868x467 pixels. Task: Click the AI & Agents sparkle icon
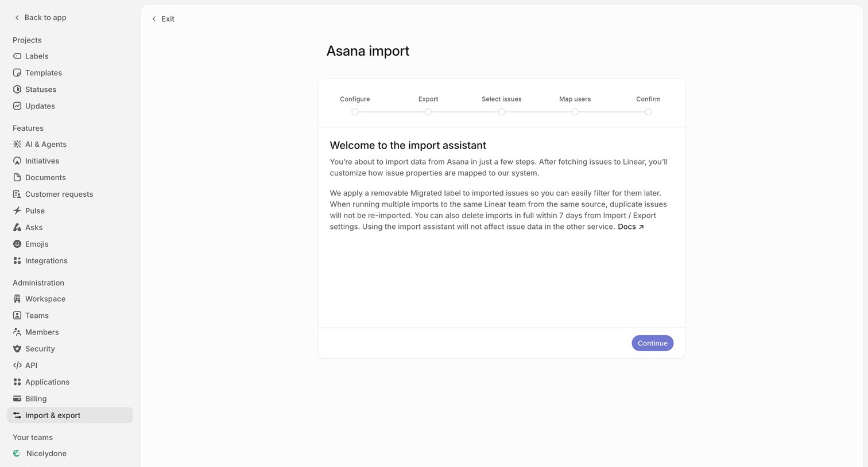click(17, 144)
